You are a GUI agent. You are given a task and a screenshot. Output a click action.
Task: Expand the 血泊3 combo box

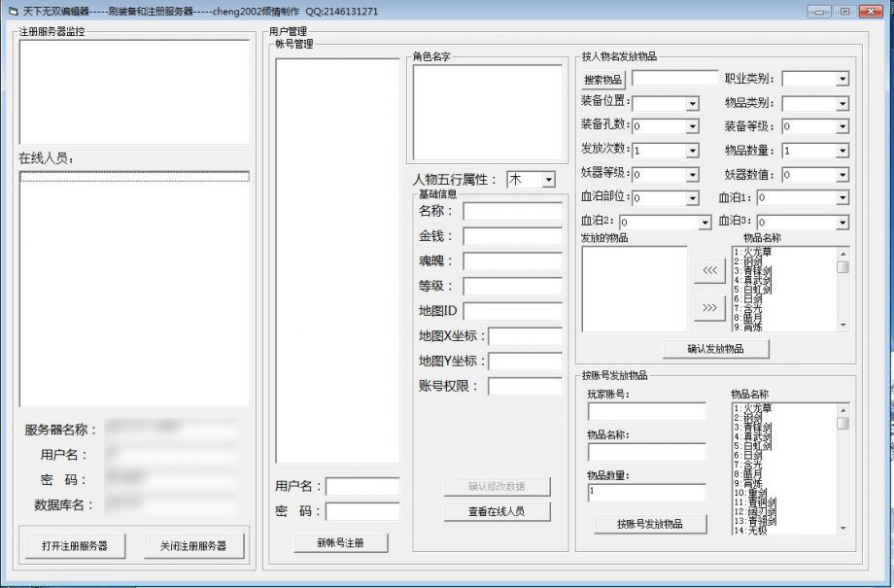[x=842, y=223]
